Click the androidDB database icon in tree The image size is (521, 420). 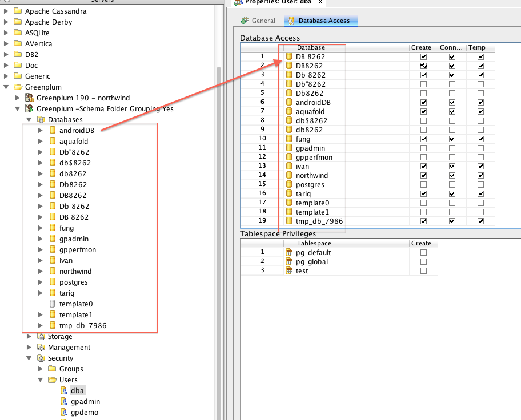click(52, 130)
